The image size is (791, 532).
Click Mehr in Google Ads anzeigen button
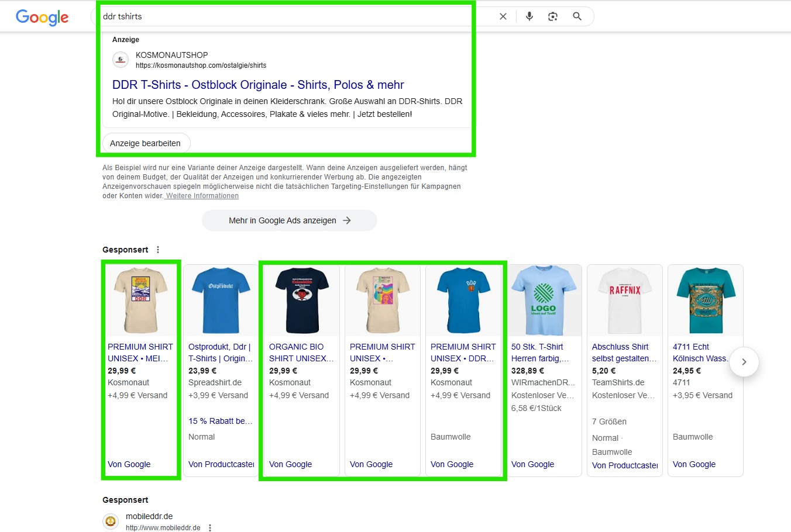pos(289,220)
